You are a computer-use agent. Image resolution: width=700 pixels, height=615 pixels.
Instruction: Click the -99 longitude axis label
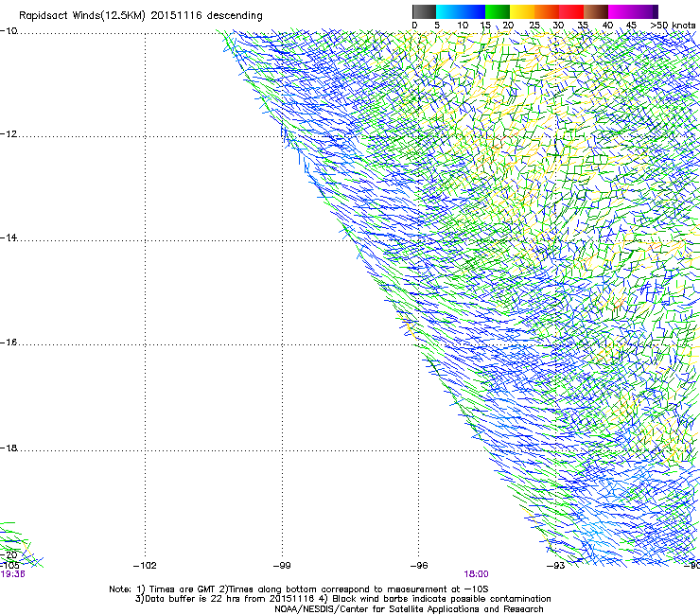pyautogui.click(x=282, y=566)
